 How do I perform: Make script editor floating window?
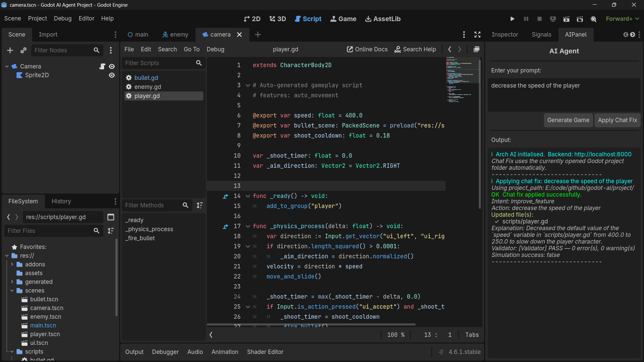(476, 49)
